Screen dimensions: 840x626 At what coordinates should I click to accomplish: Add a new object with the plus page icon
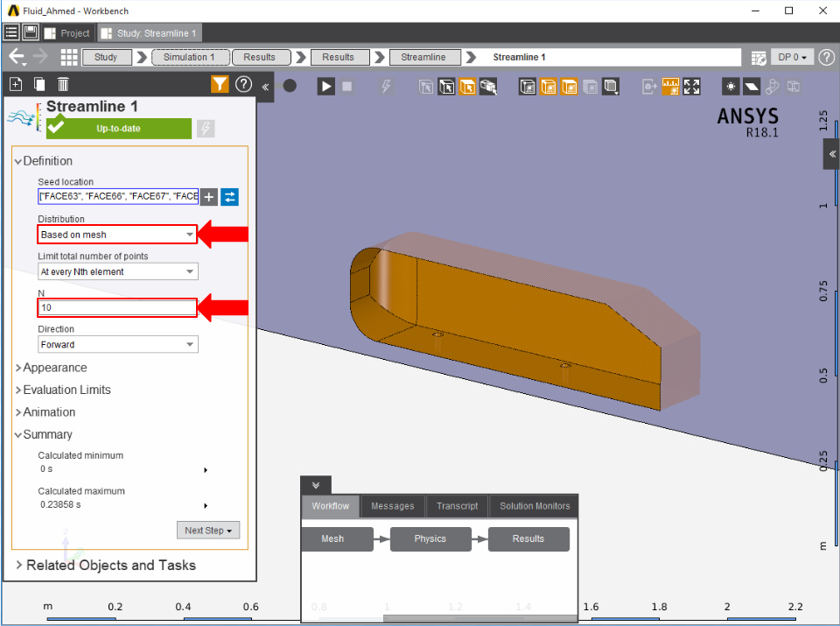[x=16, y=84]
